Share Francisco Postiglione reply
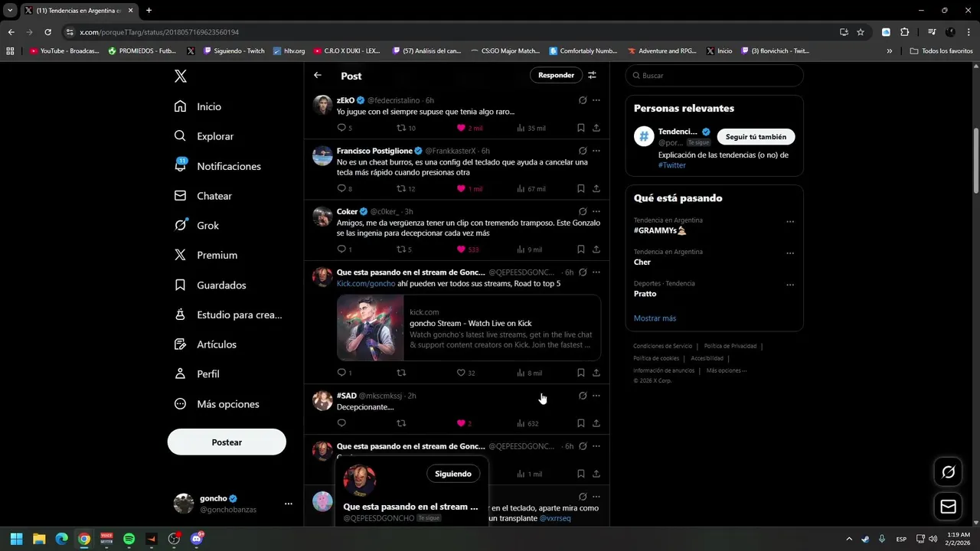Screen dimensions: 980x551 point(596,188)
